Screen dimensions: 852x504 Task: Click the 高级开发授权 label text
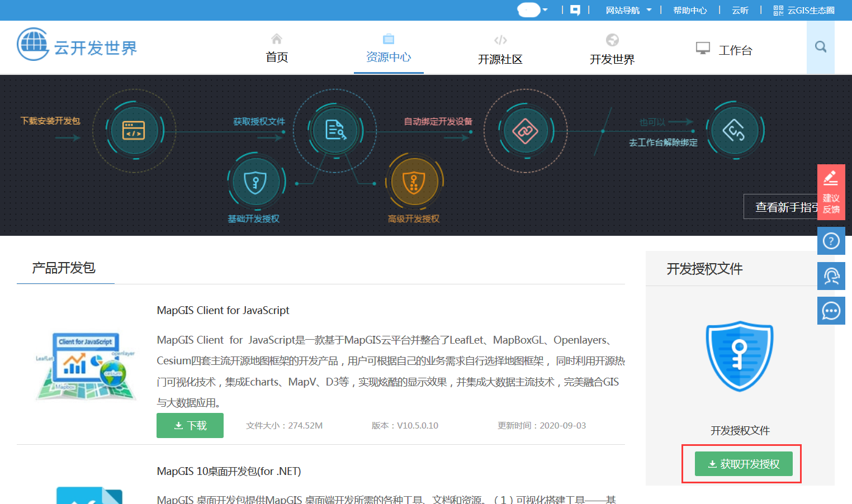click(x=414, y=218)
